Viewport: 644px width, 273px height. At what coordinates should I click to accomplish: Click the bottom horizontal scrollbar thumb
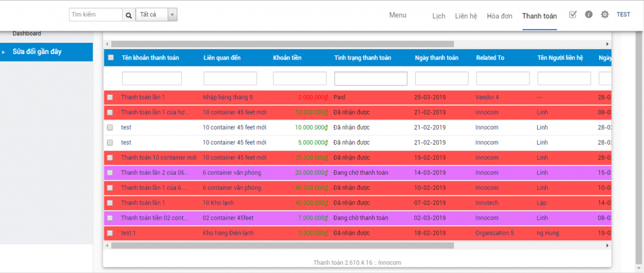point(282,245)
